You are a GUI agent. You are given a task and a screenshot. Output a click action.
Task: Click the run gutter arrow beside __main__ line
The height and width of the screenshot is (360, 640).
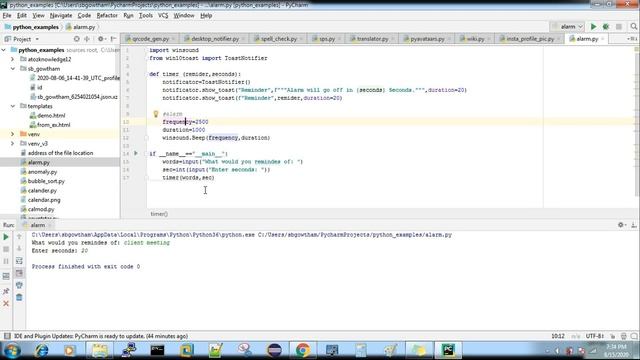tap(136, 153)
